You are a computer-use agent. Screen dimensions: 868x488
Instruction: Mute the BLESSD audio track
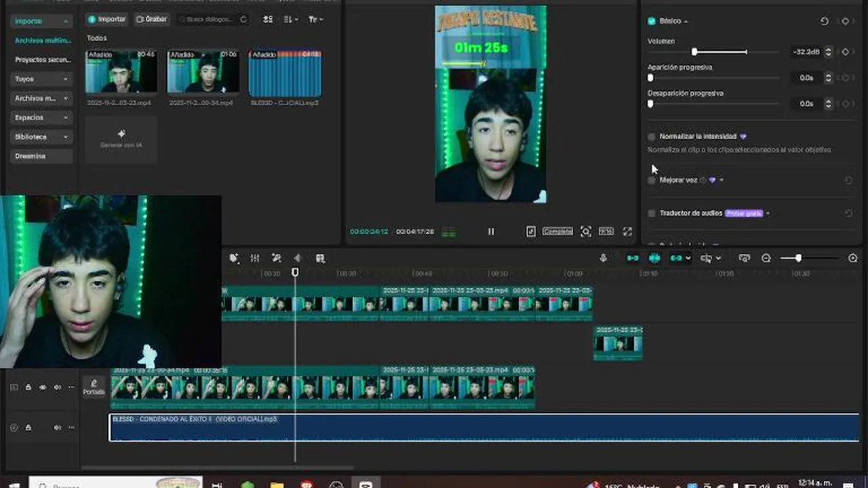(x=57, y=428)
